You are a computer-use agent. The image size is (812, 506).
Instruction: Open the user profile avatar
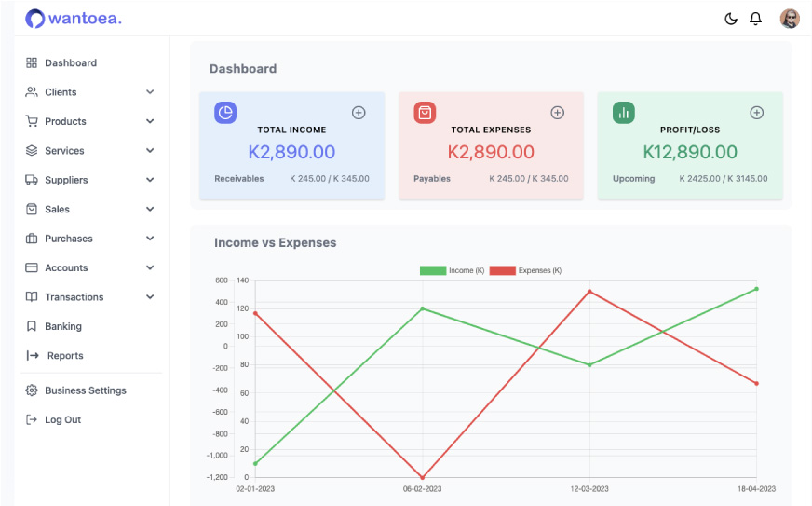tap(790, 19)
